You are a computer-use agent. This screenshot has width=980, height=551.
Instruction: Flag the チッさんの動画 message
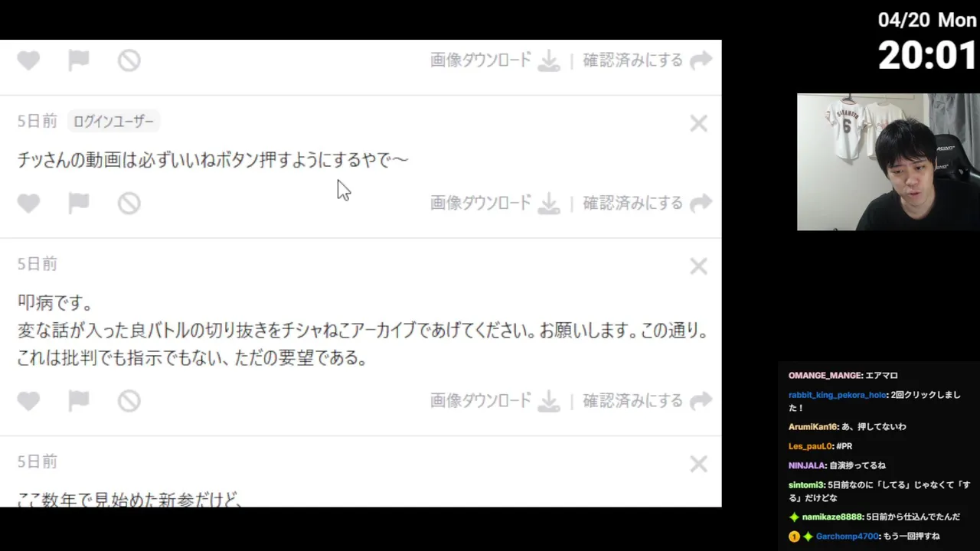[x=79, y=203]
